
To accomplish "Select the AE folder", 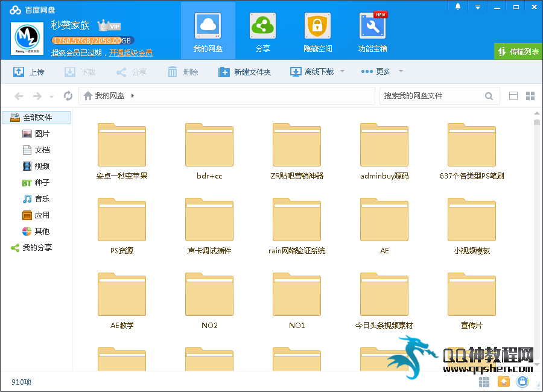I will (x=384, y=226).
